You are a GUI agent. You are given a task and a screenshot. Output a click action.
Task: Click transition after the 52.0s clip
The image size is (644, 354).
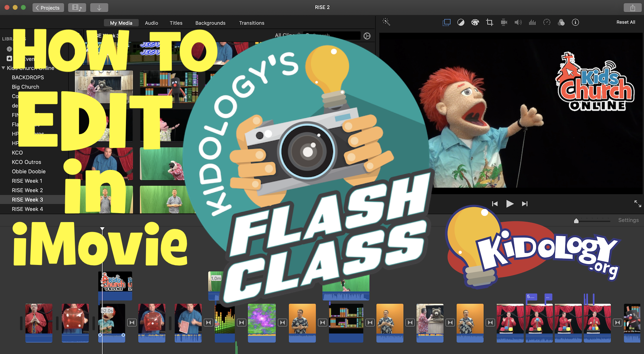[132, 323]
